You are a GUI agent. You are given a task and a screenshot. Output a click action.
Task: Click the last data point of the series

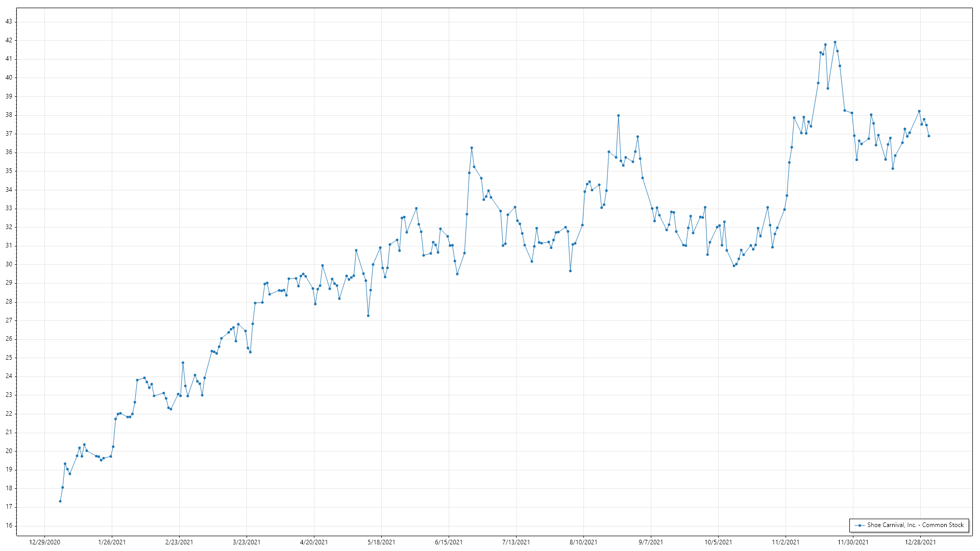coord(929,136)
